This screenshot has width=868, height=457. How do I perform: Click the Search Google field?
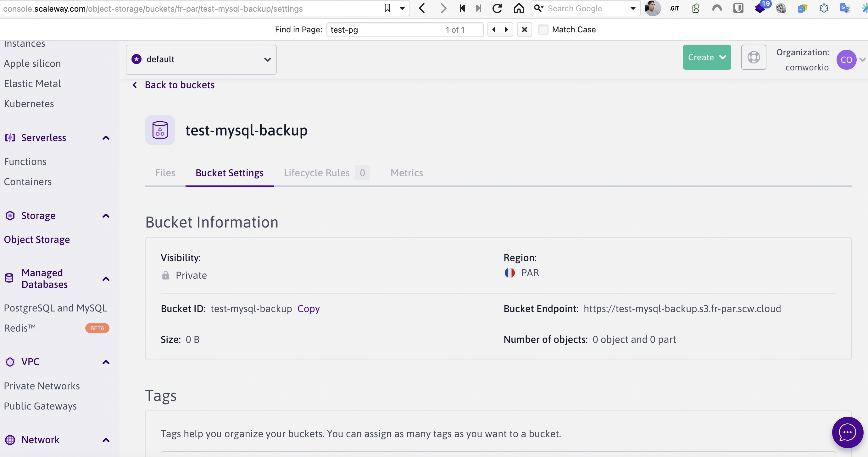586,8
